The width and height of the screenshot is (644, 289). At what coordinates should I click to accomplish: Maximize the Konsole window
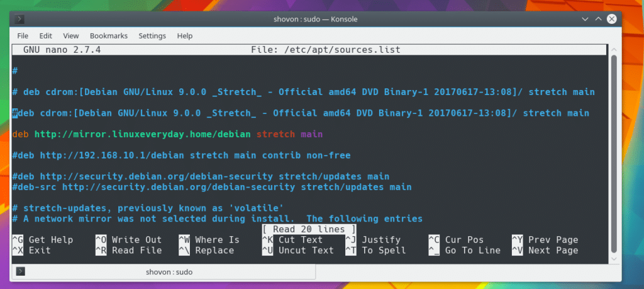pos(599,19)
